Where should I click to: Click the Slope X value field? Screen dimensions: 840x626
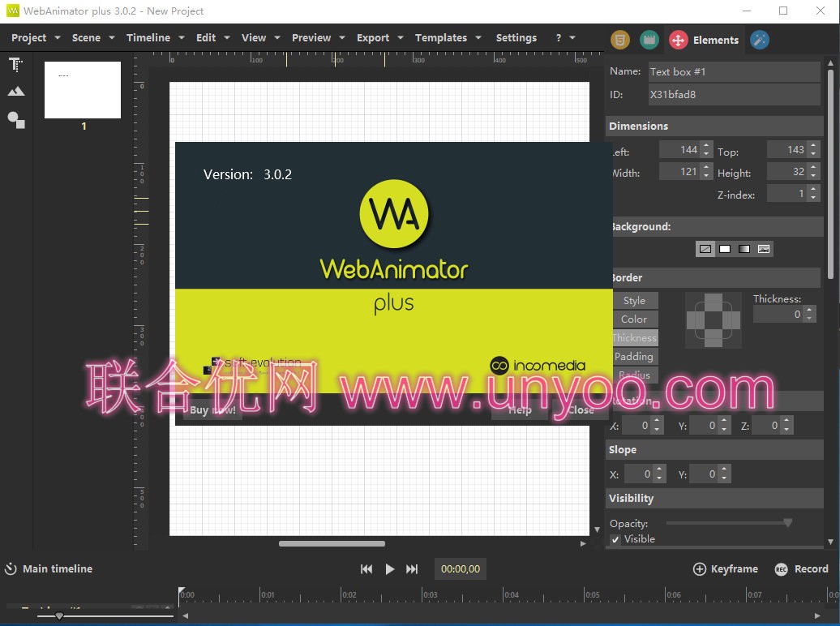[x=639, y=474]
